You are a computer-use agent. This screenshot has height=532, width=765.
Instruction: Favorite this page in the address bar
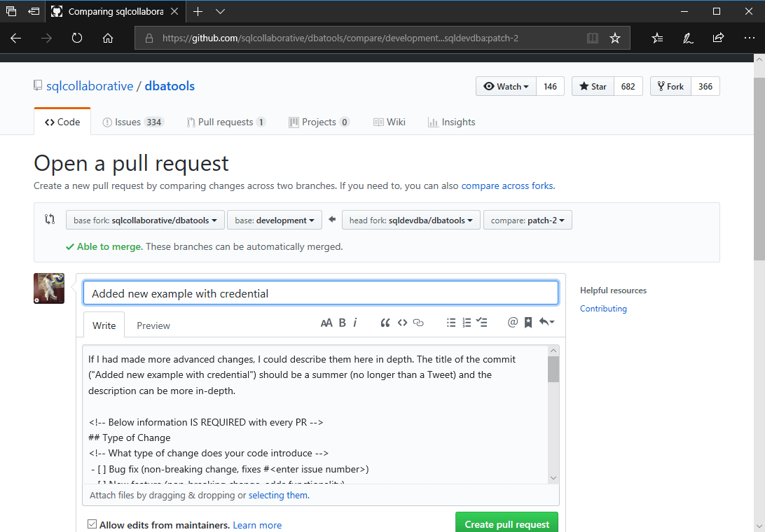pyautogui.click(x=615, y=38)
